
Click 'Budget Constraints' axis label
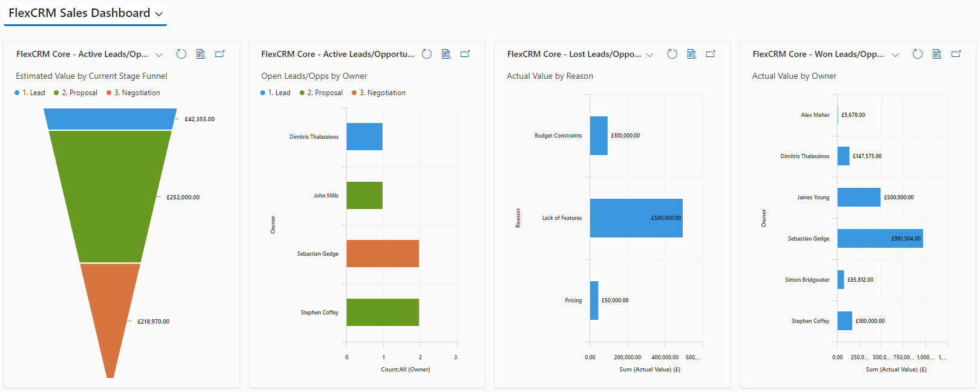point(558,136)
